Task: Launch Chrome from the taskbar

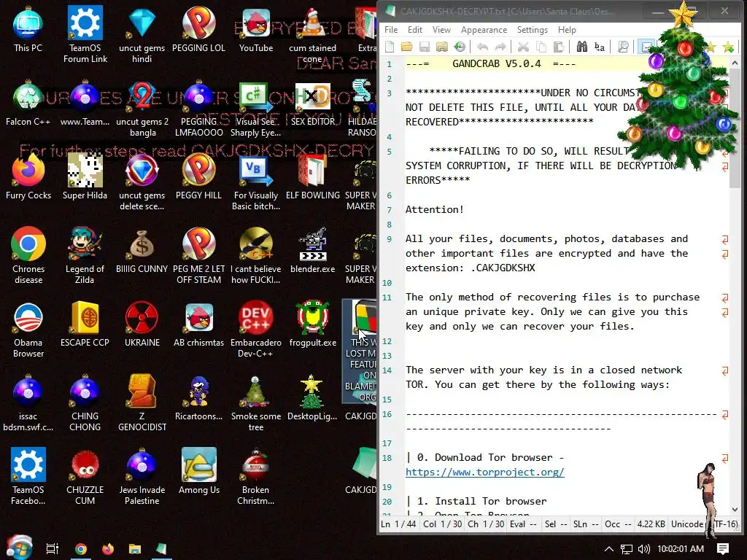Action: click(80, 549)
